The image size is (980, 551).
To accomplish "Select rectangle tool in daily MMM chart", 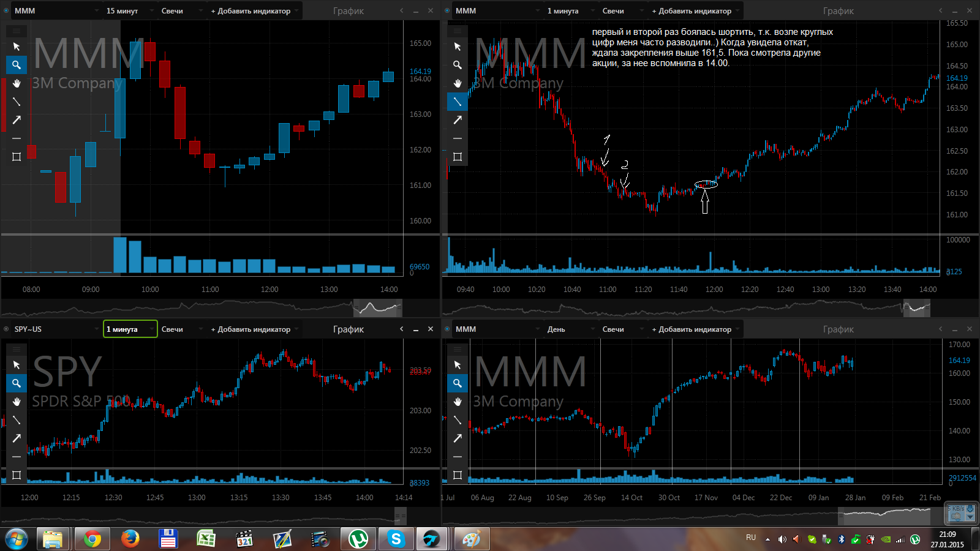I will (458, 475).
